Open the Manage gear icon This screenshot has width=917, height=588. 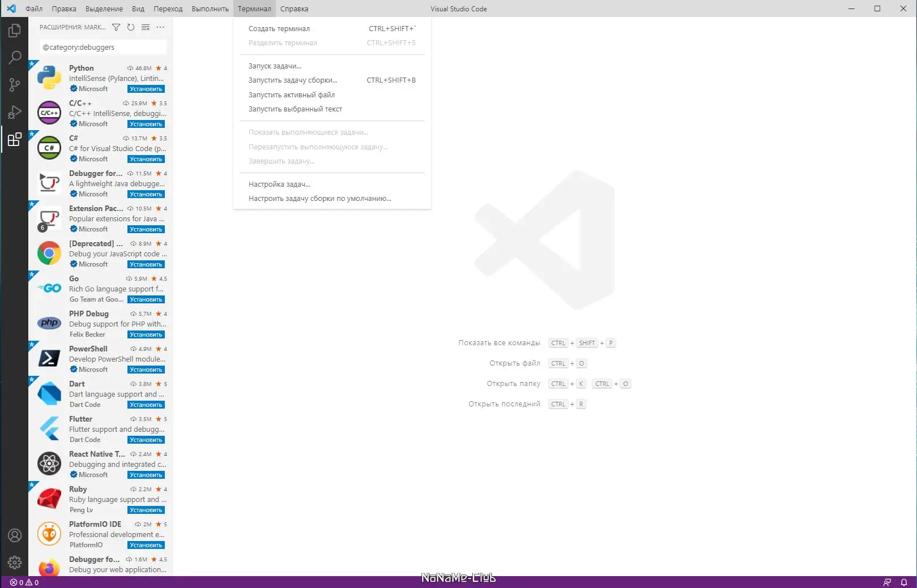pos(15,563)
